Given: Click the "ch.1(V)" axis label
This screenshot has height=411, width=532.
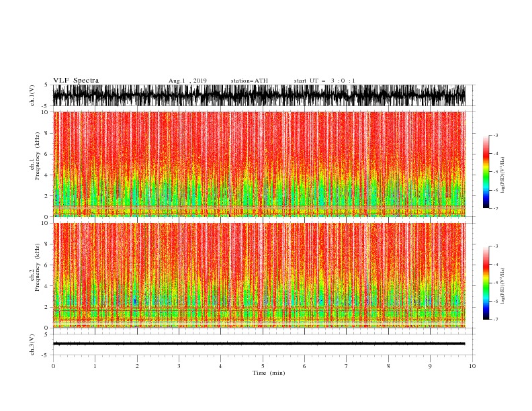Looking at the screenshot, I should tap(32, 95).
